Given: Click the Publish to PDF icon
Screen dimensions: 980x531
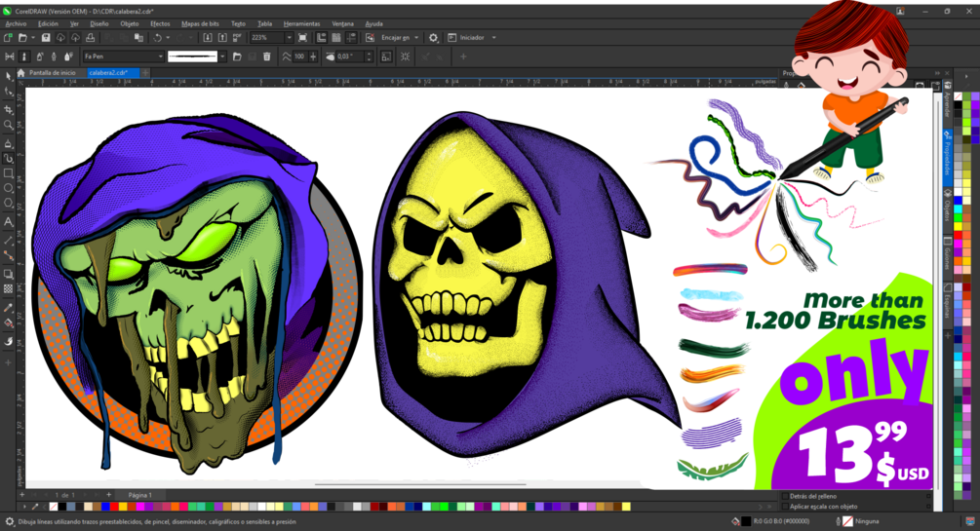Looking at the screenshot, I should tap(237, 38).
